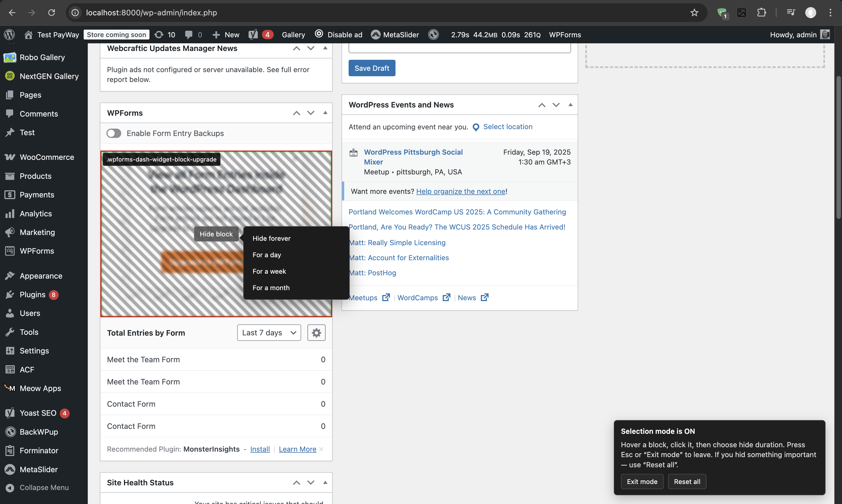Move the WPForms widget up
Screen dimensions: 842x504
296,113
